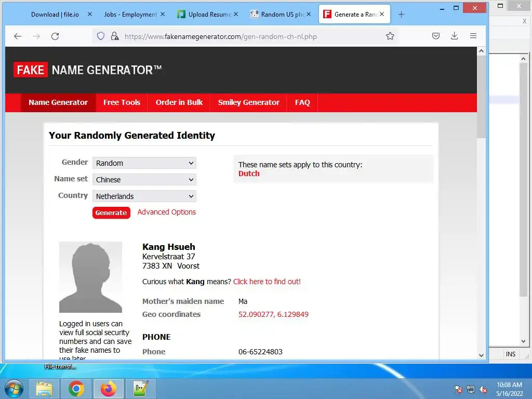Click network tray icon
This screenshot has height=399, width=532.
point(470,389)
